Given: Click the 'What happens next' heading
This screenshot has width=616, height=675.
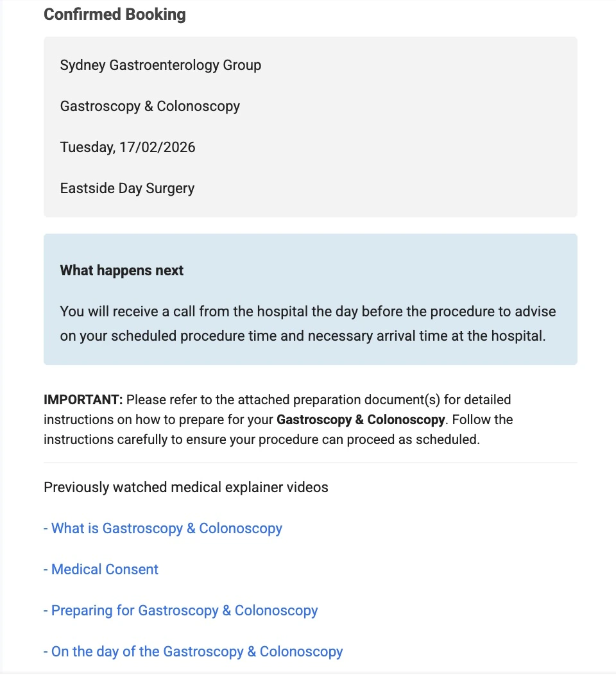Looking at the screenshot, I should coord(121,270).
